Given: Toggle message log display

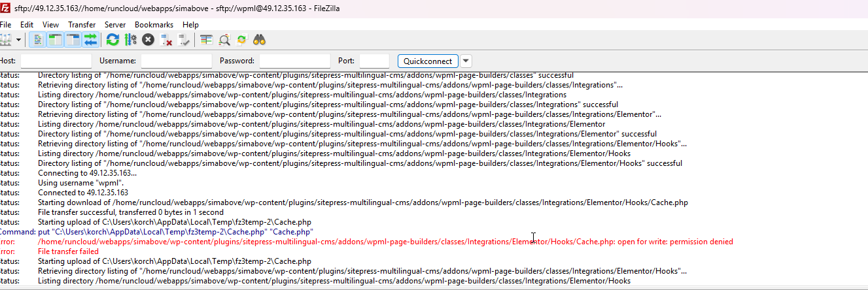Looking at the screenshot, I should click(x=39, y=40).
